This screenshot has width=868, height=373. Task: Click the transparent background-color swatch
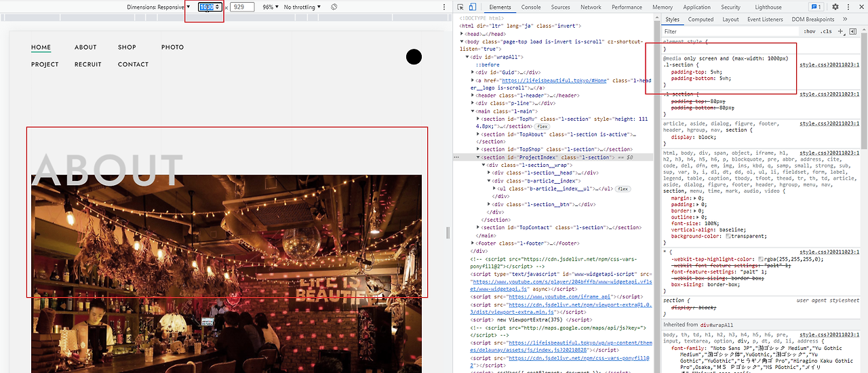(728, 236)
